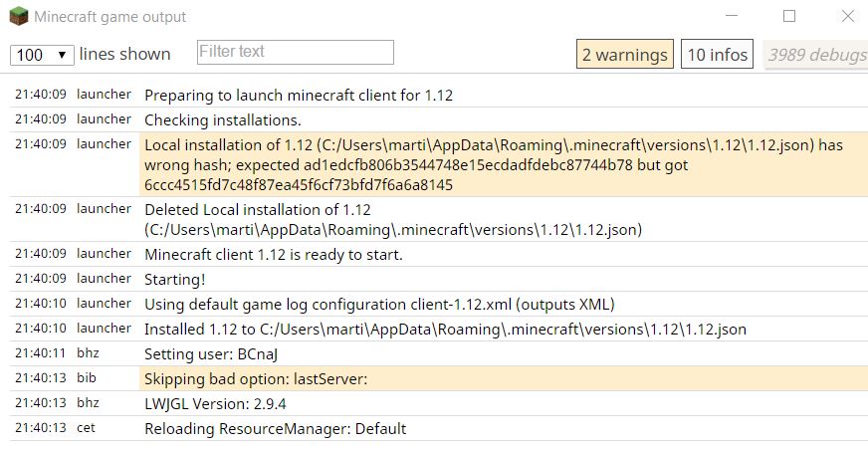868x450 pixels.
Task: Select the wrong hash warning log entry
Action: (493, 164)
